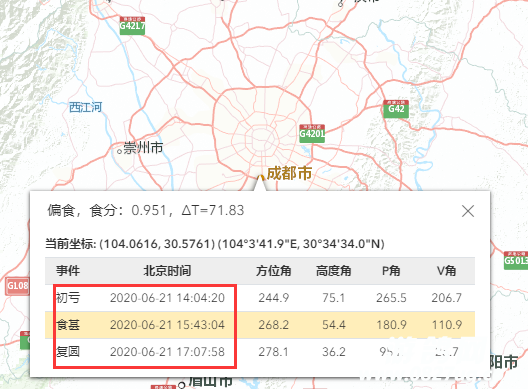This screenshot has width=528, height=389.
Task: Close the eclipse info popup
Action: tap(468, 212)
